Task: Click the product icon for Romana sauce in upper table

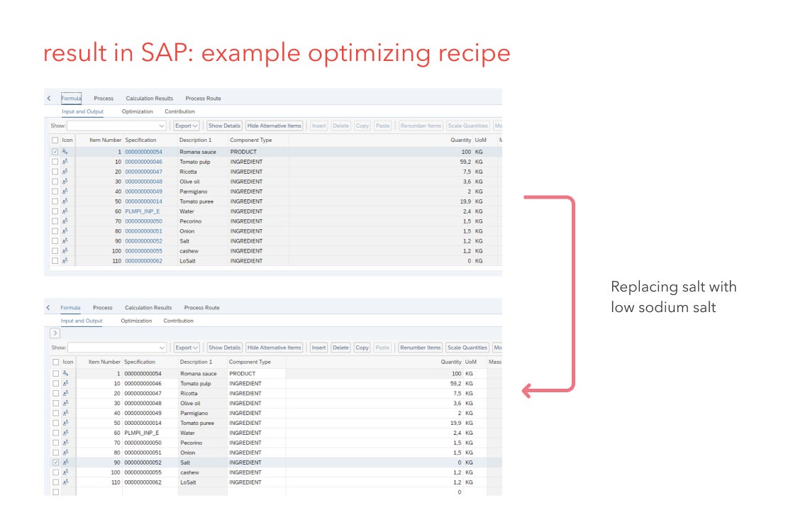Action: pyautogui.click(x=65, y=152)
